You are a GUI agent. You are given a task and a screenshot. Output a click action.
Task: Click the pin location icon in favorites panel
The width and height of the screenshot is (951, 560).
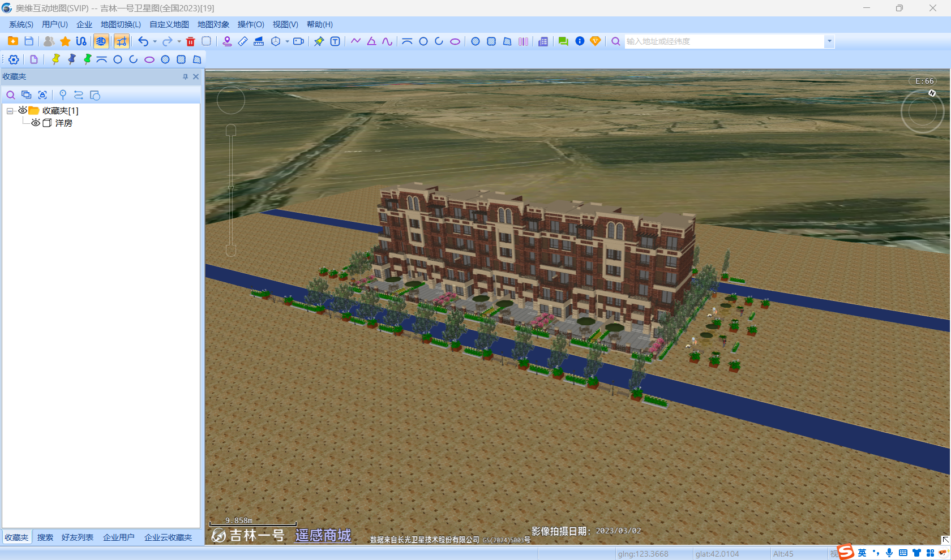coord(63,95)
